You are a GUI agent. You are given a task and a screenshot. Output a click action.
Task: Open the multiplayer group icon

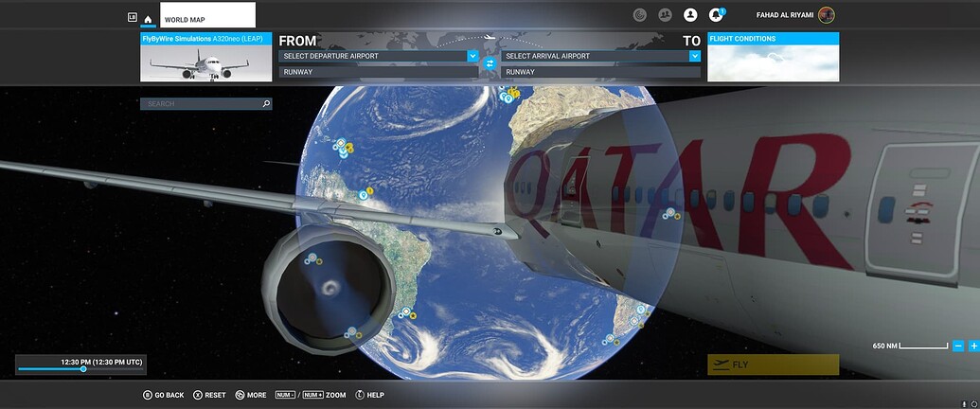(x=665, y=15)
